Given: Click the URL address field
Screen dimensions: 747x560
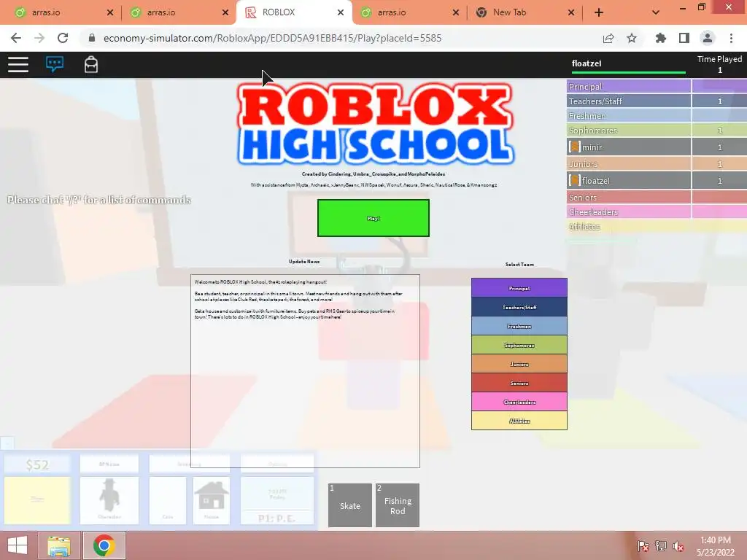Looking at the screenshot, I should [273, 38].
